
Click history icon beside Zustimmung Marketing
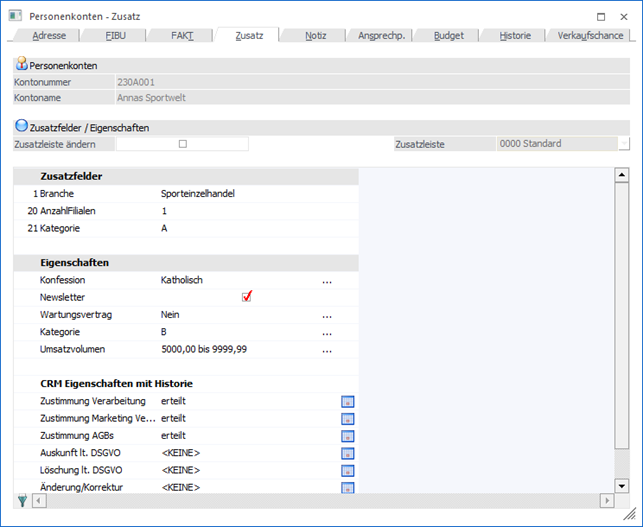(x=348, y=419)
